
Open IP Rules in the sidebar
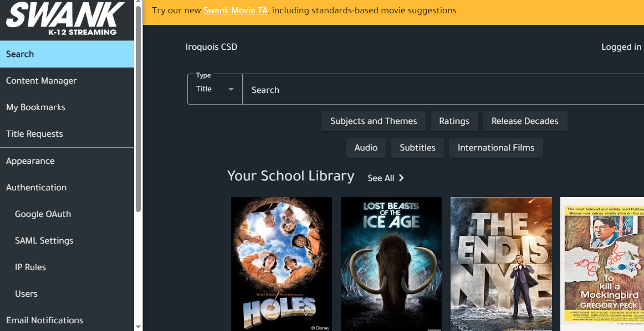click(67, 267)
